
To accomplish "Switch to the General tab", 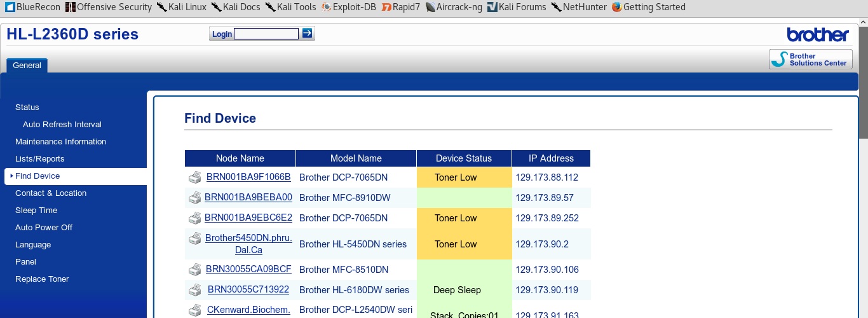I will (27, 66).
